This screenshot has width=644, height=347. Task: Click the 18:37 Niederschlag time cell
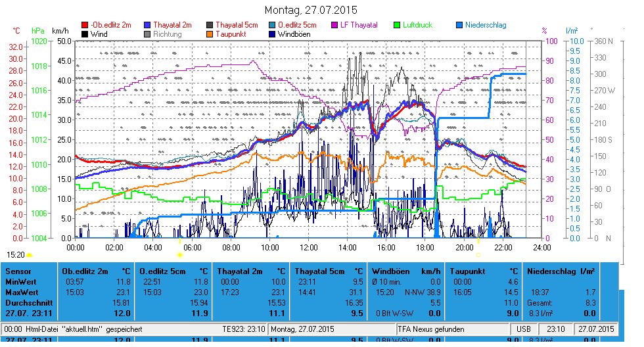[x=540, y=292]
